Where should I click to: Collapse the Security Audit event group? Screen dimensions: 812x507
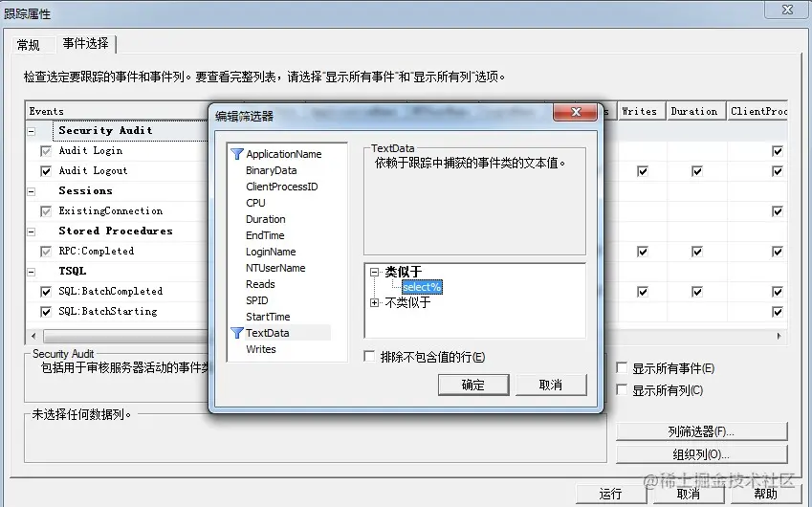(x=31, y=131)
